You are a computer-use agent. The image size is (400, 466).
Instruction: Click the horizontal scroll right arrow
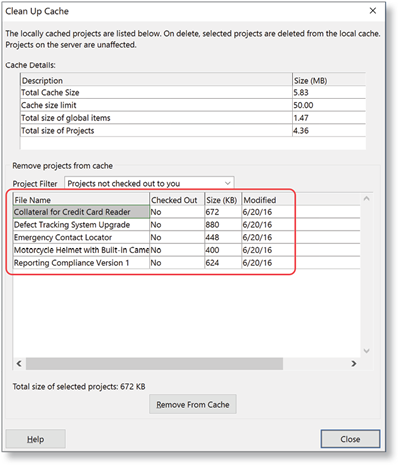[354, 363]
